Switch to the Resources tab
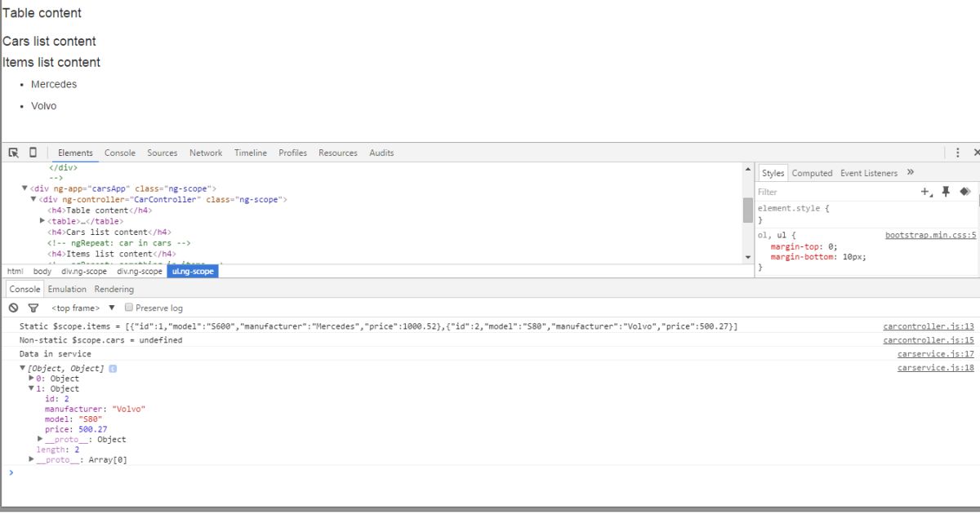This screenshot has width=980, height=514. 338,153
